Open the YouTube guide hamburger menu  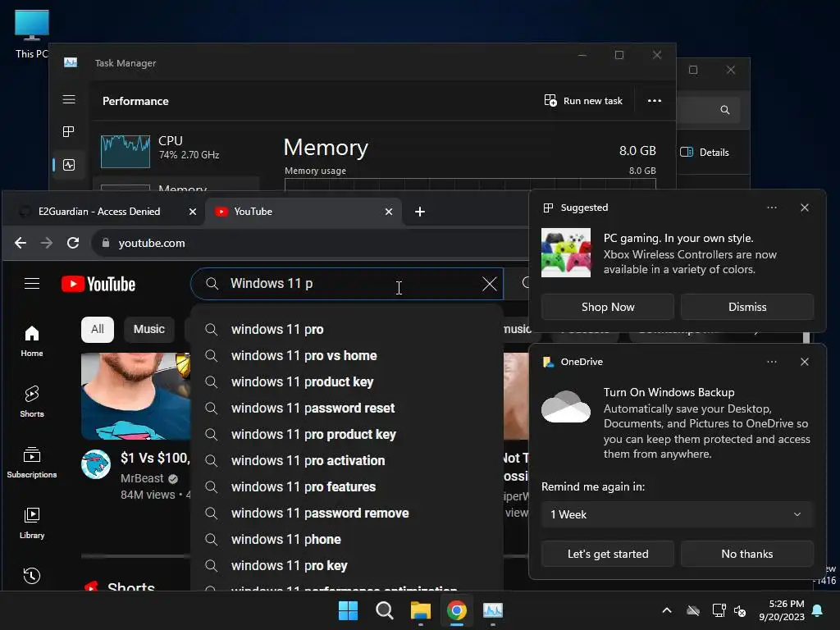(x=32, y=283)
